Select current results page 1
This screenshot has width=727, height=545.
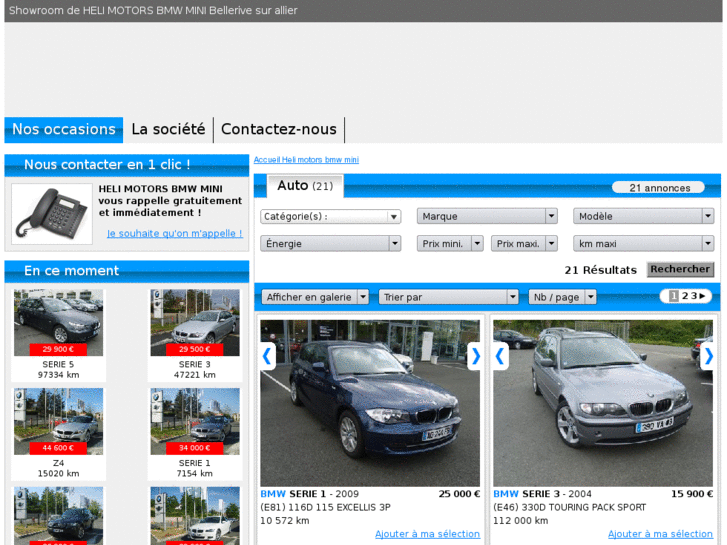674,296
